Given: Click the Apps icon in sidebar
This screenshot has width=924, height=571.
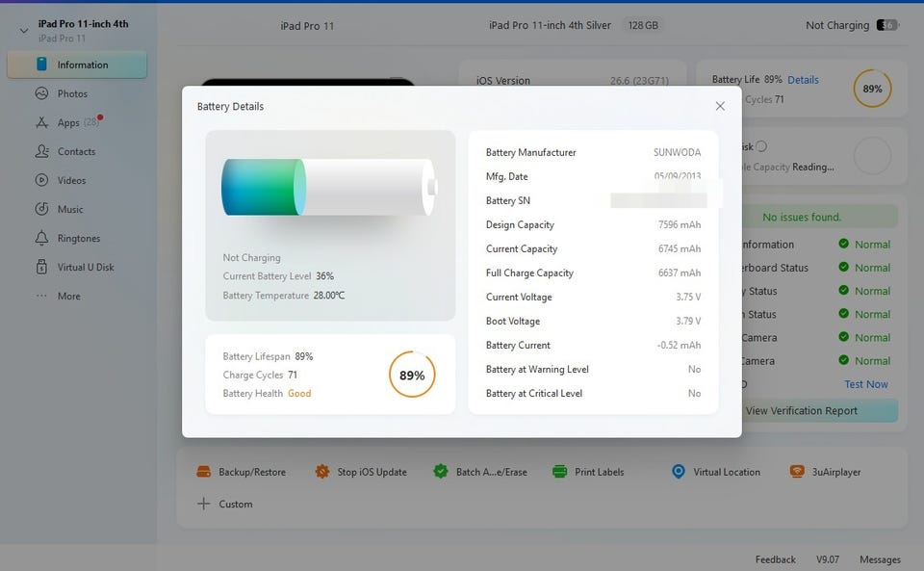Looking at the screenshot, I should click(x=41, y=122).
